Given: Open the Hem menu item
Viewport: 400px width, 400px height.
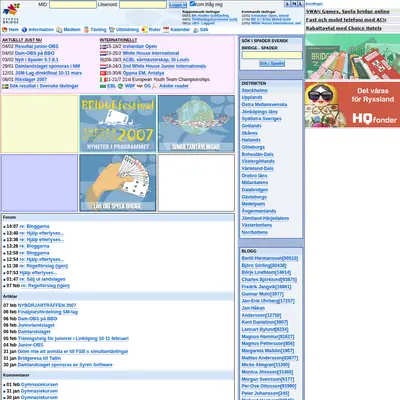Looking at the screenshot, I should click(13, 30).
